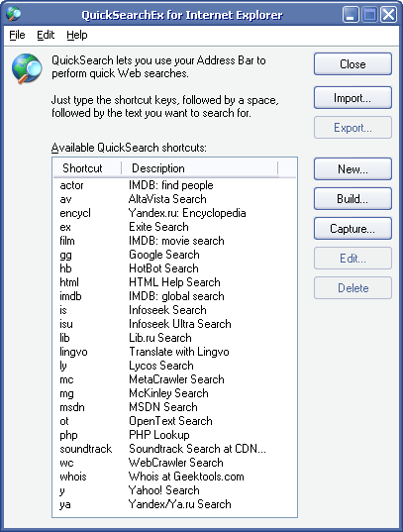Click the globe icon in title bar
This screenshot has height=532, width=403.
coord(13,14)
